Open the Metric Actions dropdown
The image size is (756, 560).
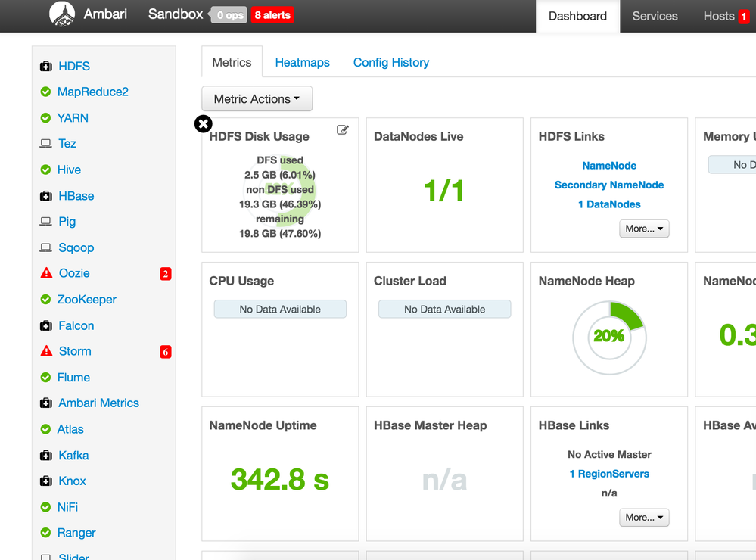[257, 99]
